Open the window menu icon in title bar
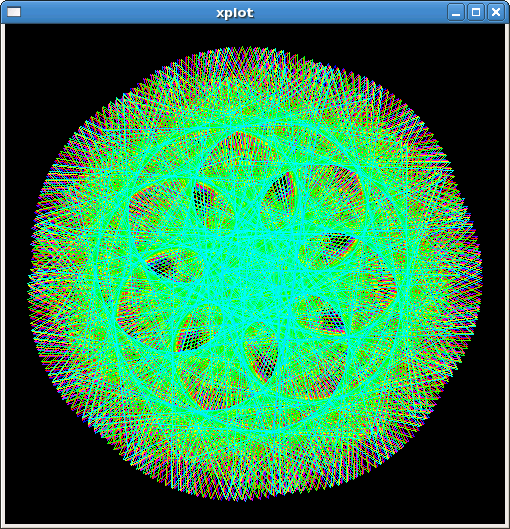This screenshot has height=529, width=510. [x=14, y=12]
